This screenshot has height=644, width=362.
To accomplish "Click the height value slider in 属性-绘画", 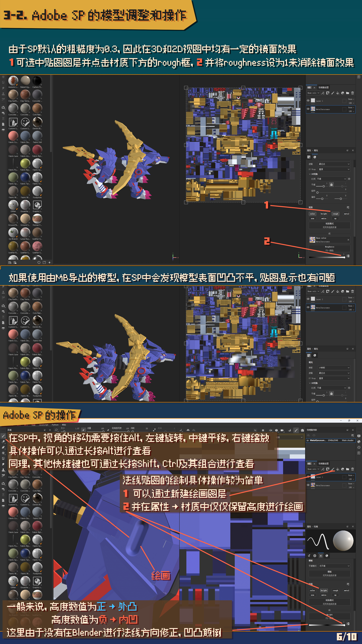I will point(327,625).
